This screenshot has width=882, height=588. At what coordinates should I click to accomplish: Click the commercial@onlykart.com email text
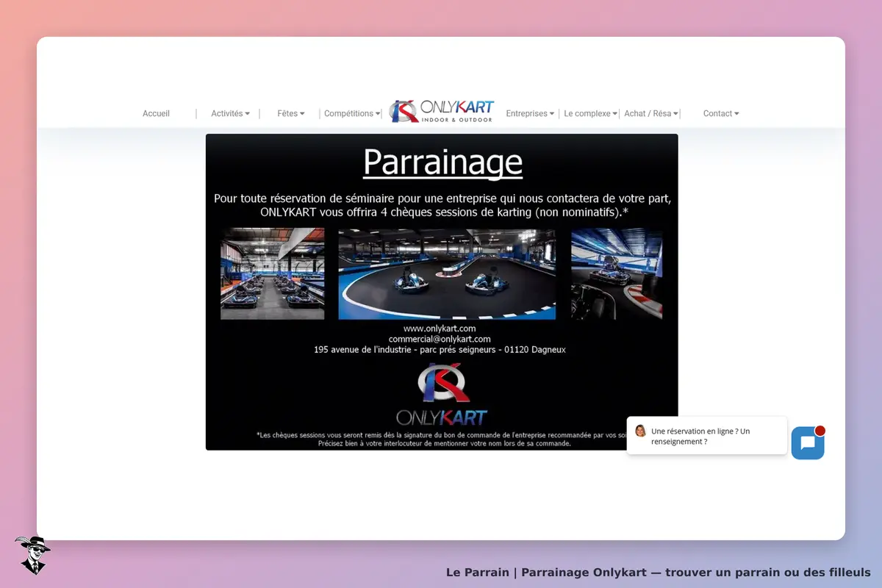[x=440, y=340]
